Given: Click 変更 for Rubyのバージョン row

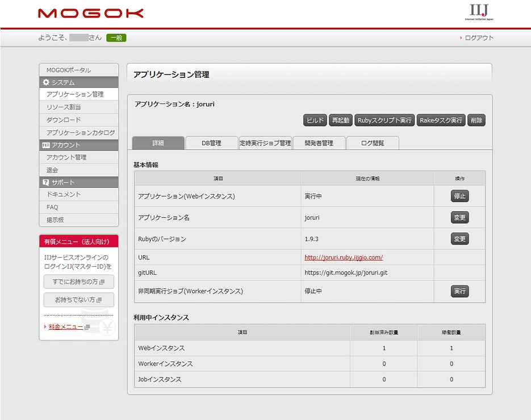Looking at the screenshot, I should point(459,239).
